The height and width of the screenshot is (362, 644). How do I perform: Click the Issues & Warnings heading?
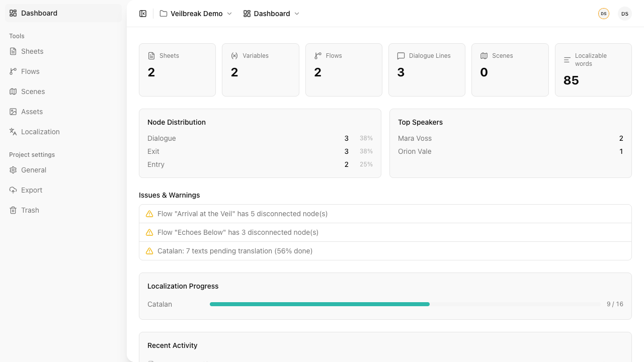pos(170,195)
